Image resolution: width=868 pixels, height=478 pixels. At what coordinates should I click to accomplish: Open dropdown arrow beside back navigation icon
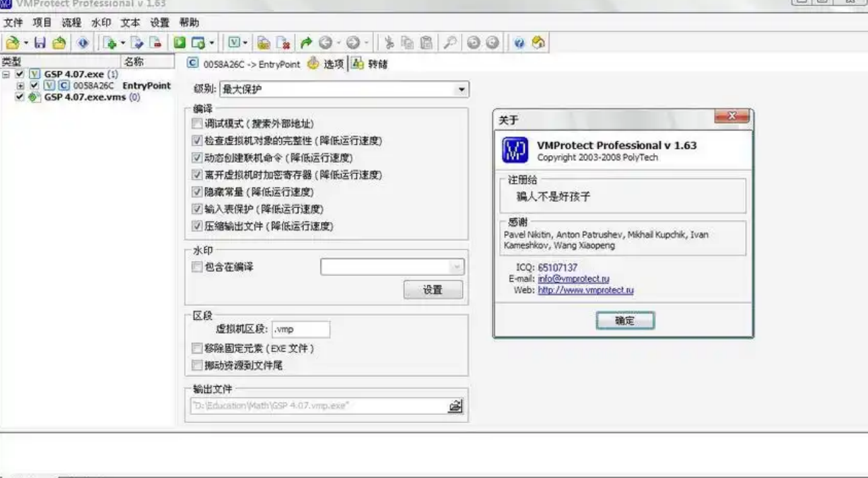click(x=338, y=43)
